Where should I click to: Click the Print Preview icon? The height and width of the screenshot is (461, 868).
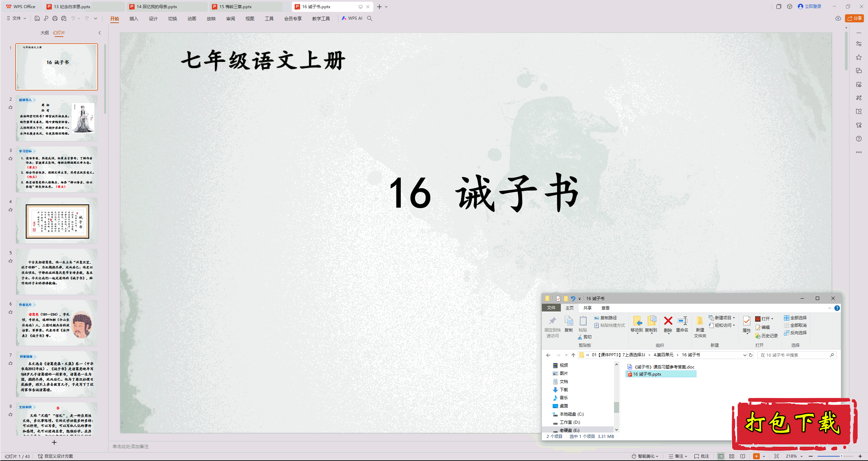click(64, 18)
